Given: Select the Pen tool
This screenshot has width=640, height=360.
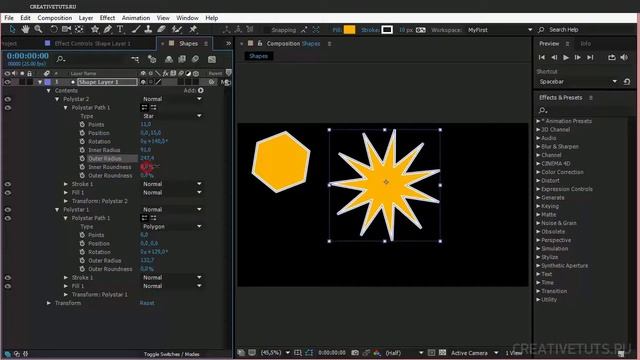Looking at the screenshot, I should coord(107,29).
